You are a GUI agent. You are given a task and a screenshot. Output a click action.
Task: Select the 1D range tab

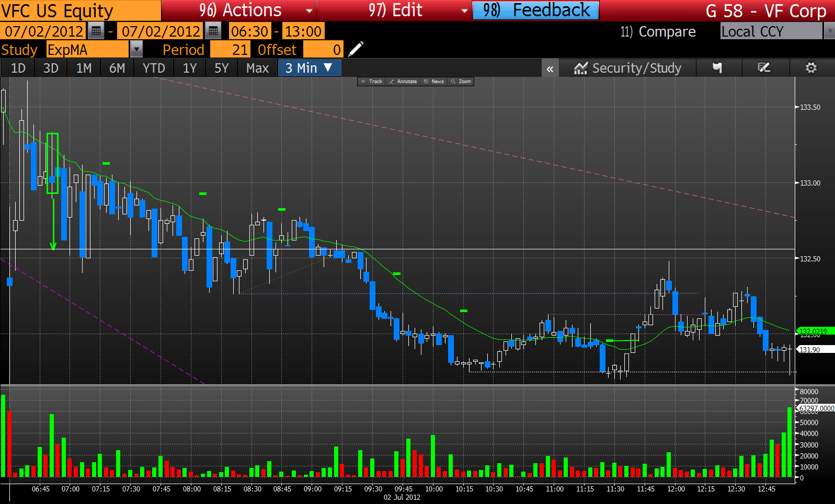tap(18, 68)
